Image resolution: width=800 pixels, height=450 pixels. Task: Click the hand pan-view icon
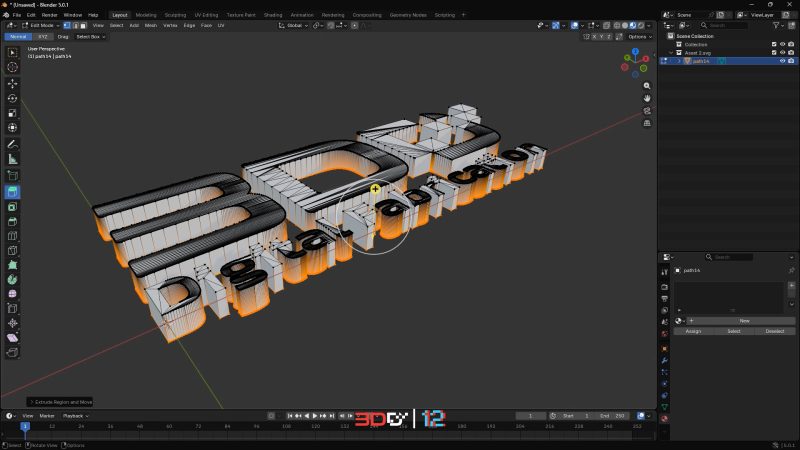pos(647,98)
